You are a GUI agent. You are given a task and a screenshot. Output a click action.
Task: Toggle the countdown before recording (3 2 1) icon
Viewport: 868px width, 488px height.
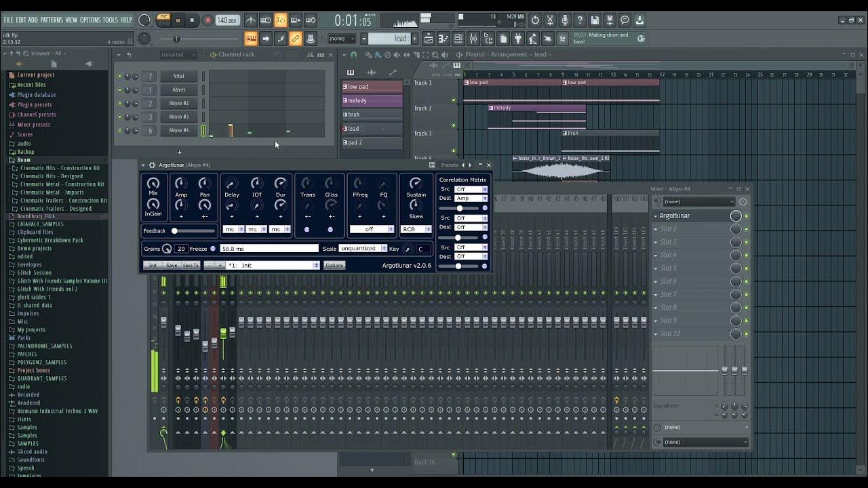point(280,20)
